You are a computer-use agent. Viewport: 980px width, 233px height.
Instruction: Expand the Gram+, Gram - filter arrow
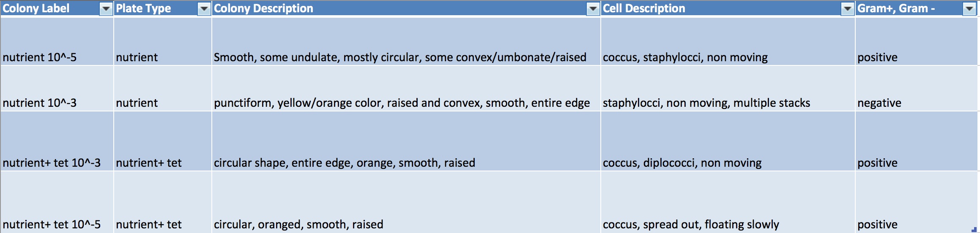tap(969, 8)
